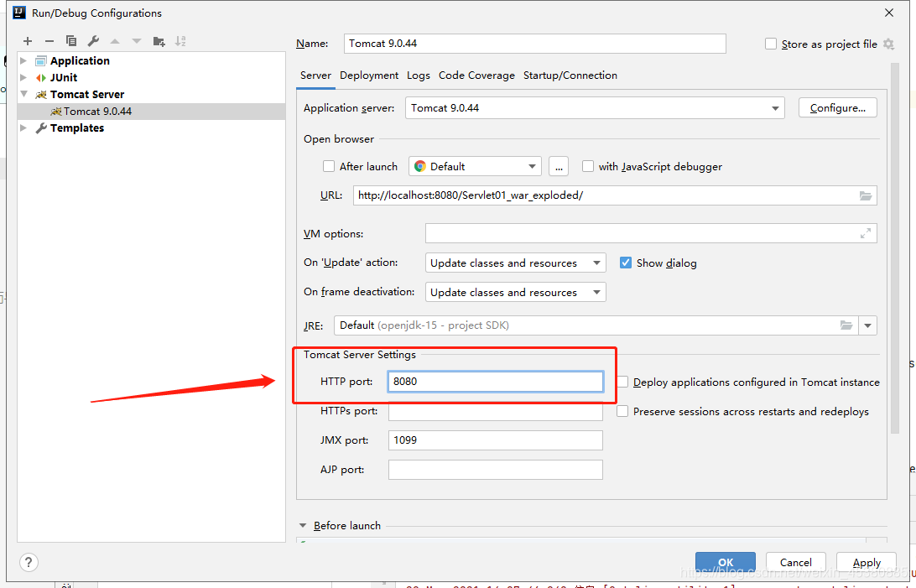Collapse Before launch section
The image size is (916, 588).
[303, 526]
